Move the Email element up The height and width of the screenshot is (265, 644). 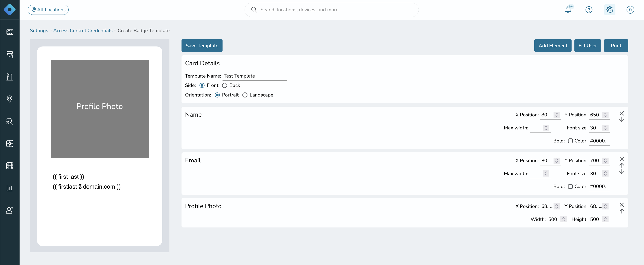(x=622, y=165)
